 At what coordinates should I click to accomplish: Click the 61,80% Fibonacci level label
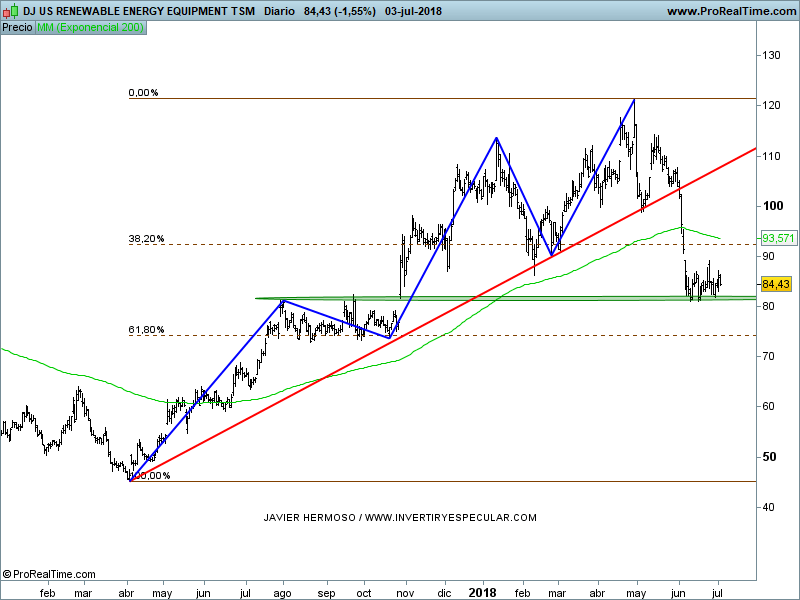coord(146,330)
